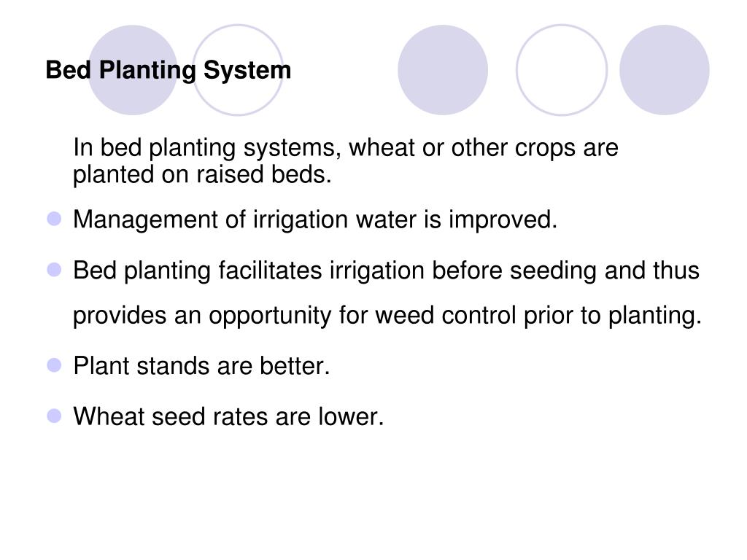
Task: Click the outlined empty circle near top right
Action: pos(562,70)
